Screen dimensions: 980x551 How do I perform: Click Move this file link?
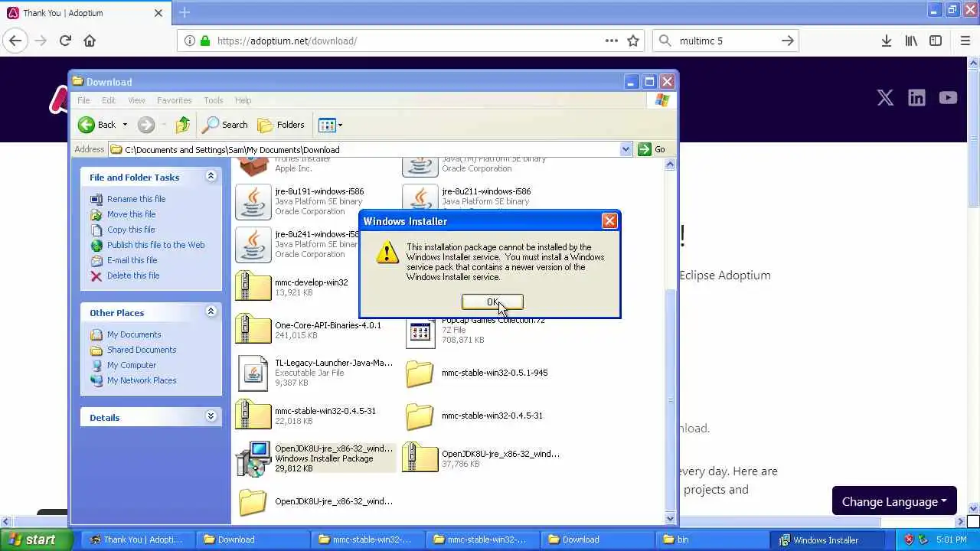click(131, 214)
